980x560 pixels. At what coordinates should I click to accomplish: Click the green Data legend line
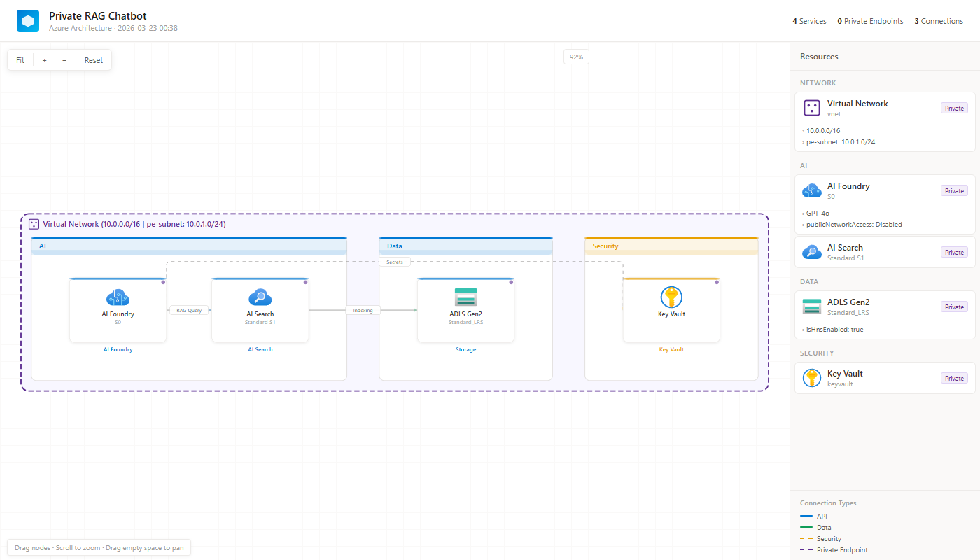[806, 527]
